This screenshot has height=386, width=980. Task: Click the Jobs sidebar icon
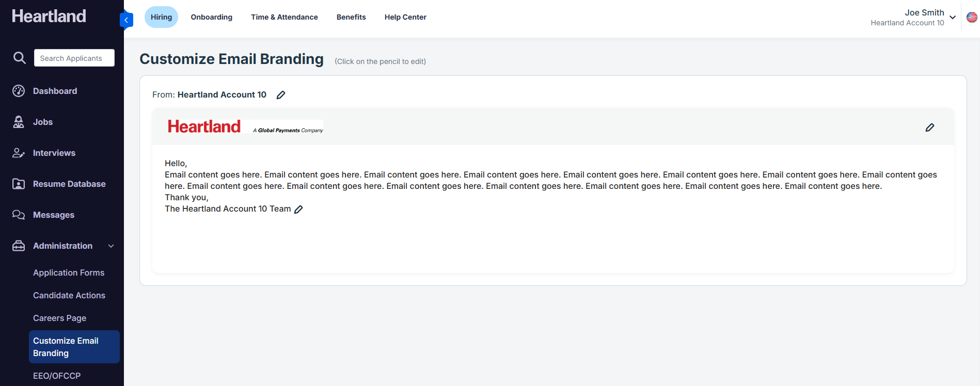pyautogui.click(x=19, y=122)
